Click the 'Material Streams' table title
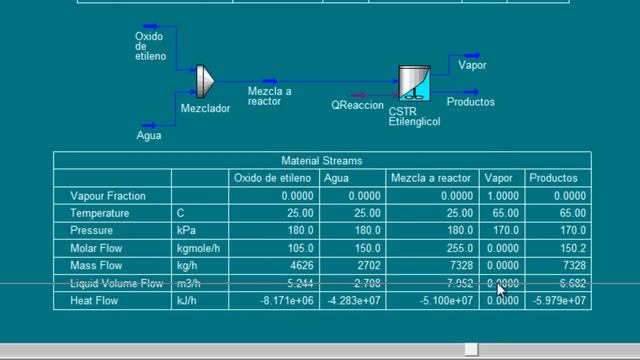The image size is (640, 360). (x=322, y=161)
